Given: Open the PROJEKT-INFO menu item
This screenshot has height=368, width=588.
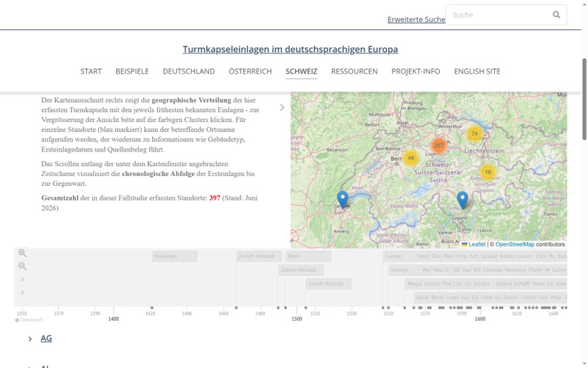Looking at the screenshot, I should pyautogui.click(x=416, y=71).
